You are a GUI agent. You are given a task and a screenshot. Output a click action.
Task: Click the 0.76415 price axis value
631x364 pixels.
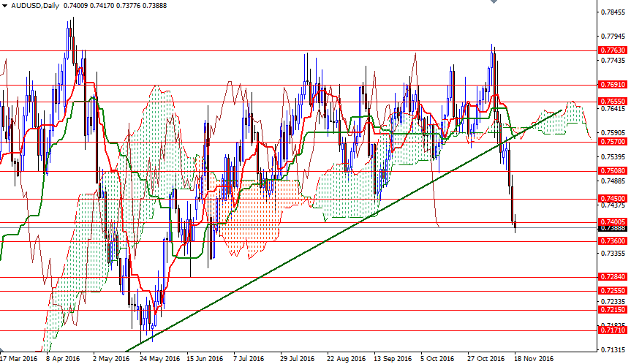(x=613, y=109)
